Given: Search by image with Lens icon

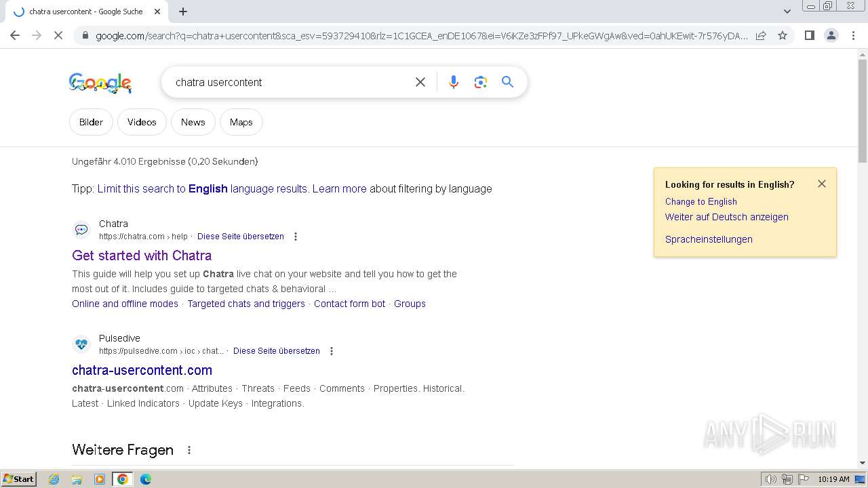Looking at the screenshot, I should [481, 82].
